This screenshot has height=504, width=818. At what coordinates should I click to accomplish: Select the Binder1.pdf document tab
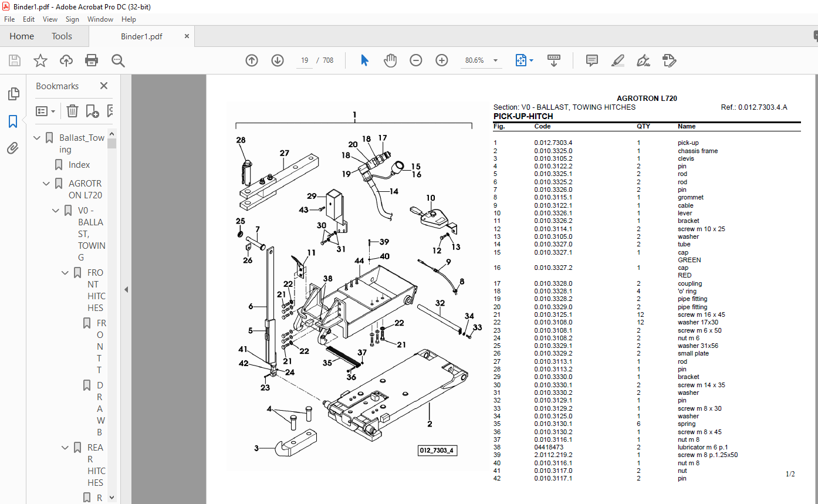[141, 36]
